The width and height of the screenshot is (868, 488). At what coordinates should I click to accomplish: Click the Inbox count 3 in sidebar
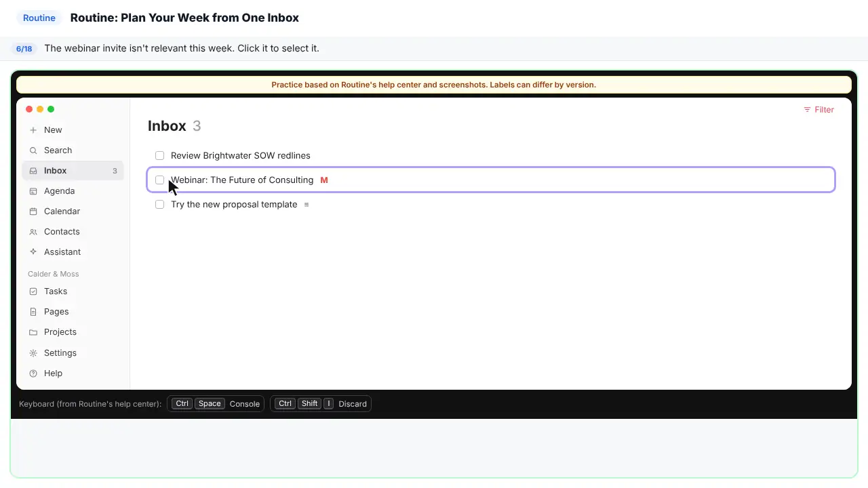pos(115,171)
